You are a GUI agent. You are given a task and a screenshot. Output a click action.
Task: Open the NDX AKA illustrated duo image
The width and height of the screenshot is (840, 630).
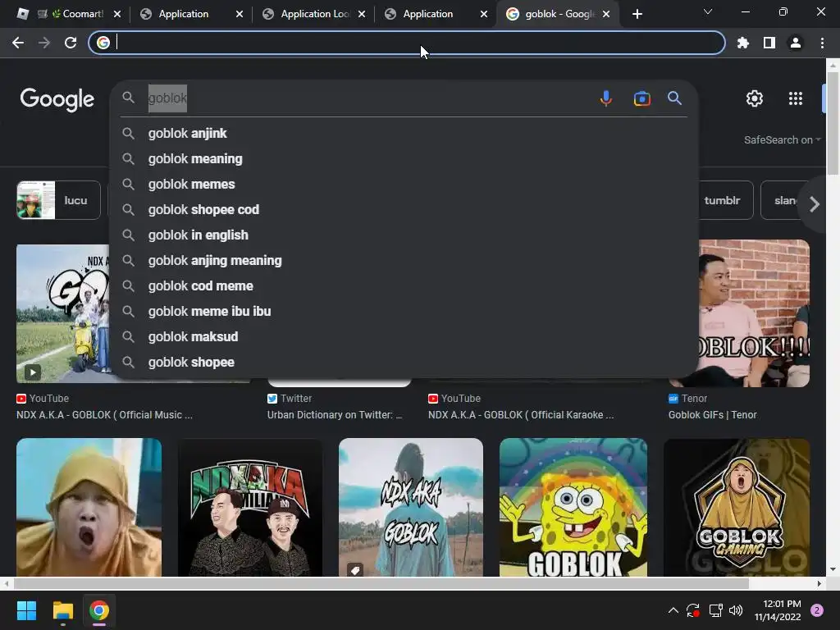[x=250, y=507]
